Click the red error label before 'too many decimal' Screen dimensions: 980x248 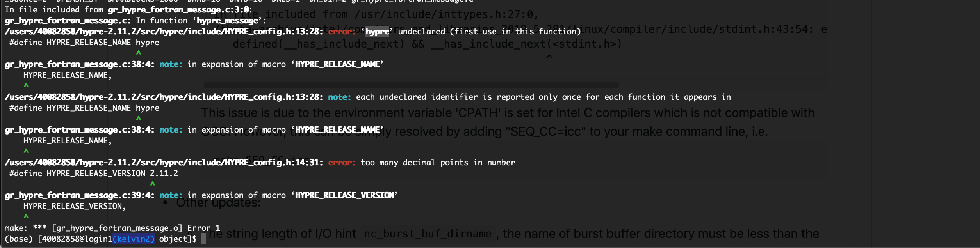tap(342, 163)
